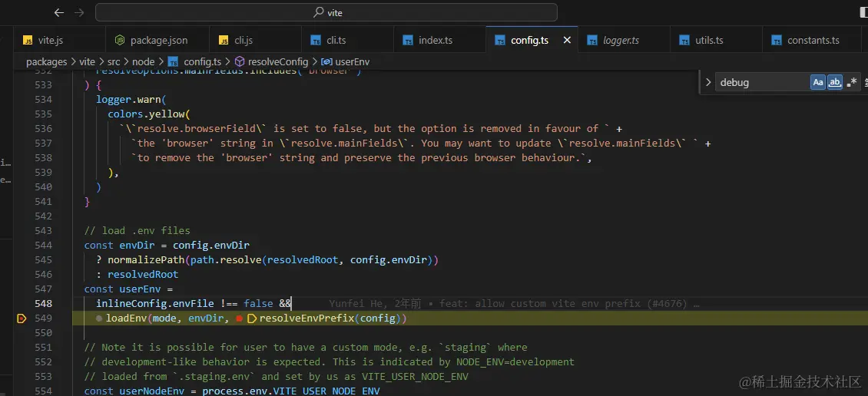This screenshot has height=396, width=868.
Task: Click the debug current-line arrow at line 549
Action: tap(22, 318)
